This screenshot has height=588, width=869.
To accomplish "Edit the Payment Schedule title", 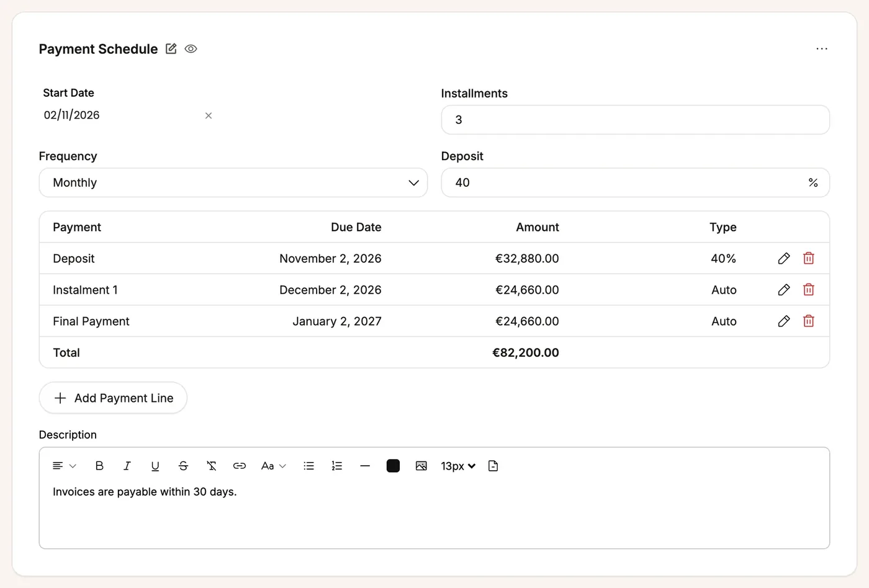I will click(171, 48).
